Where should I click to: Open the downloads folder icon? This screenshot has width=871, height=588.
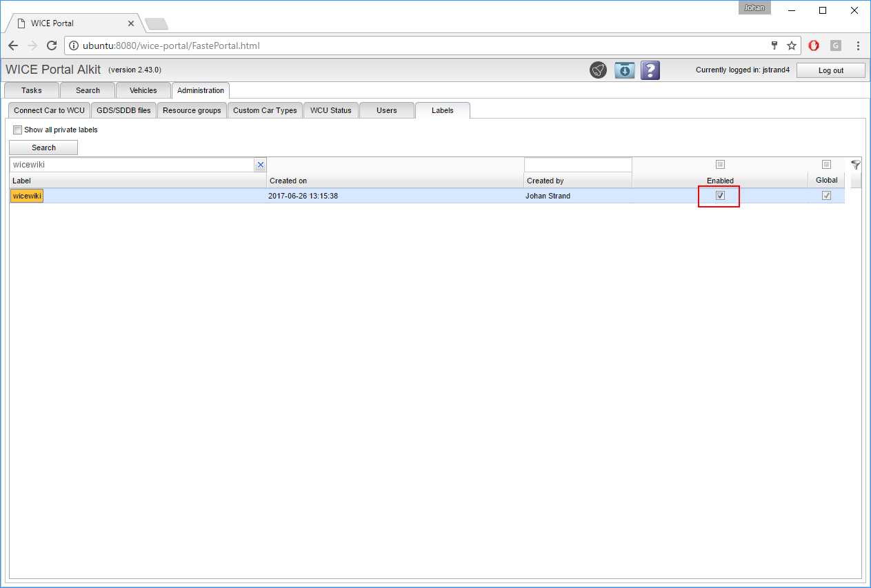pyautogui.click(x=624, y=70)
